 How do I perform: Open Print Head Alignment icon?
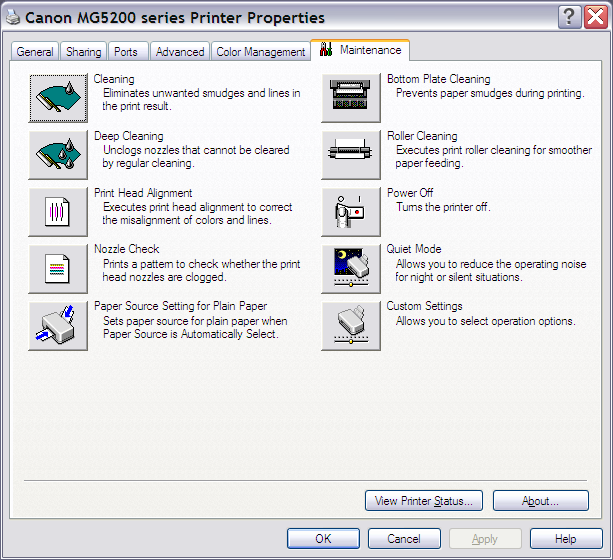pyautogui.click(x=58, y=212)
